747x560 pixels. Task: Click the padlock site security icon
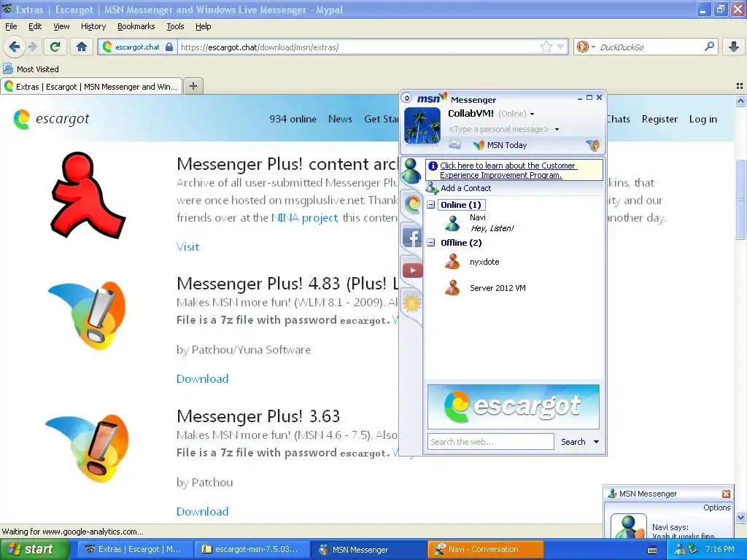[x=169, y=47]
